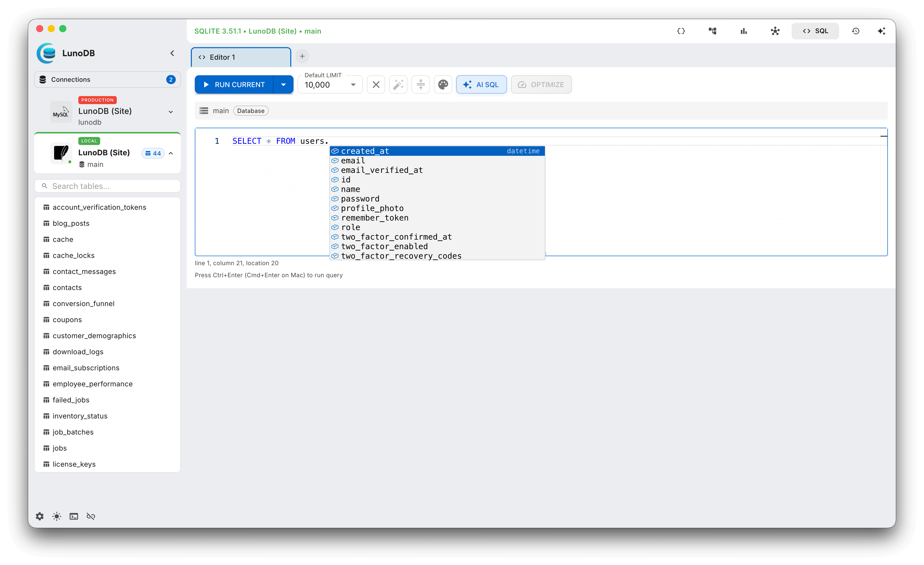Screen dimensions: 924x565
Task: Click the graph network hub icon
Action: pos(775,31)
